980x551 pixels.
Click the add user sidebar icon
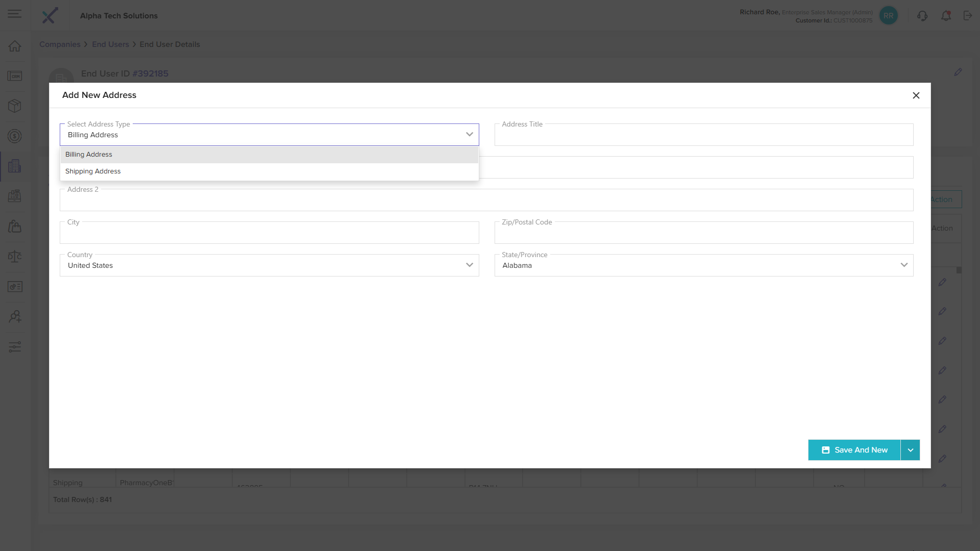pos(15,317)
